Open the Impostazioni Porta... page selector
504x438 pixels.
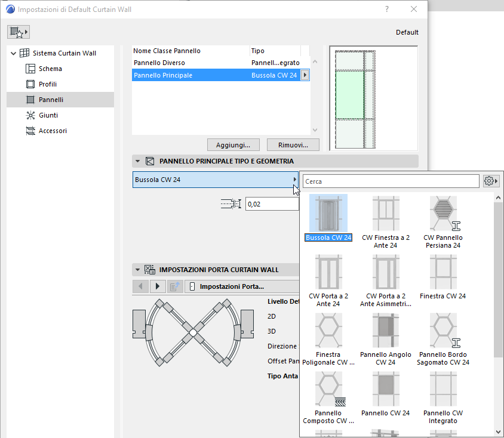[x=242, y=286]
